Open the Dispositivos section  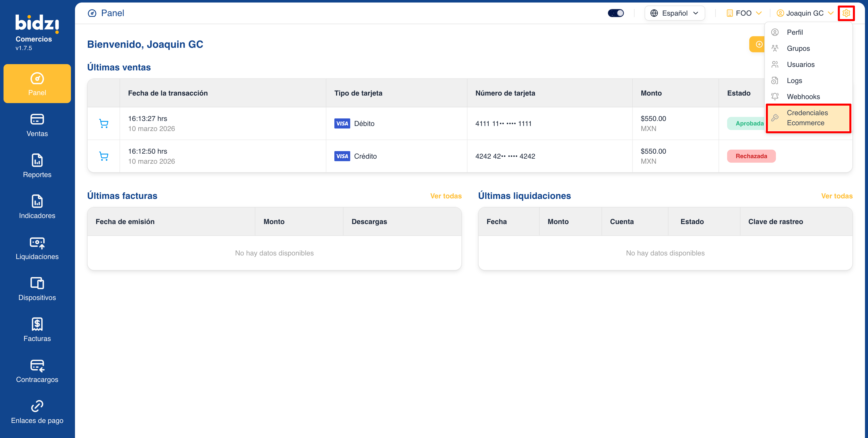pos(37,289)
